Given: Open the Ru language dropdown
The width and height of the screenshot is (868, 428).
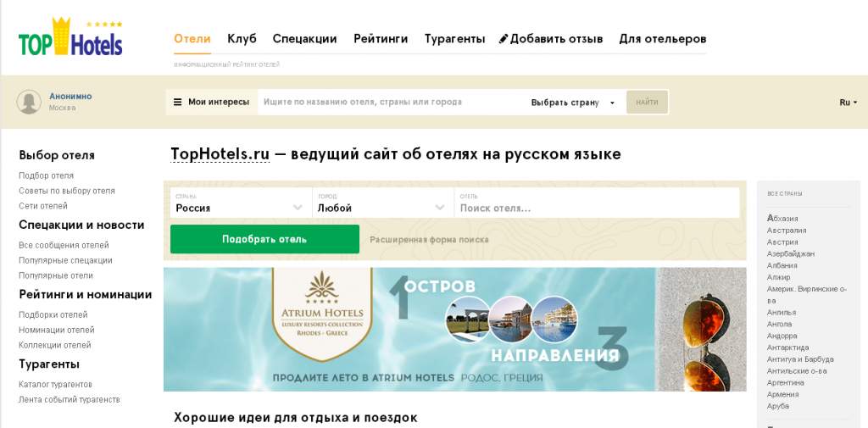Looking at the screenshot, I should (x=848, y=103).
